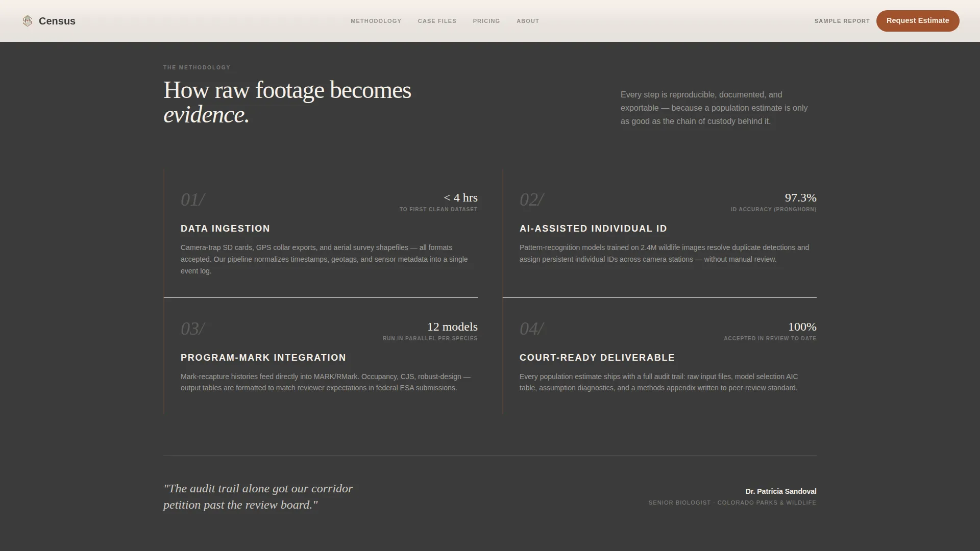980x551 pixels.
Task: Click the 'Every step is reproducible' intro paragraph
Action: point(714,108)
